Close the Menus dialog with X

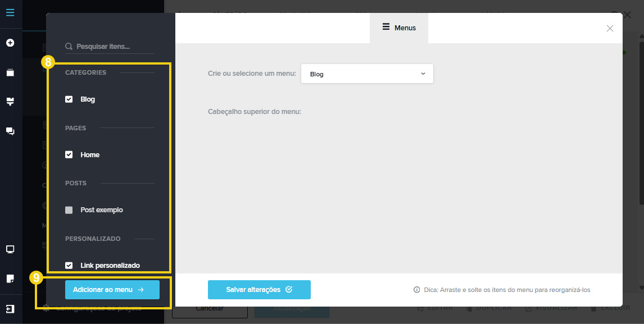(x=610, y=28)
